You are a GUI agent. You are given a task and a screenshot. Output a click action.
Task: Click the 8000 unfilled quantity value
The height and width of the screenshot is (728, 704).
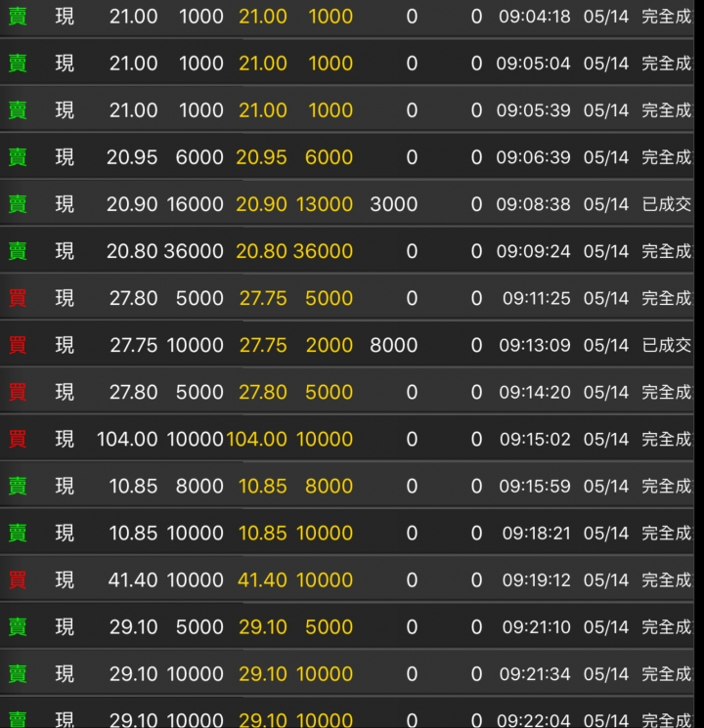[x=394, y=345]
